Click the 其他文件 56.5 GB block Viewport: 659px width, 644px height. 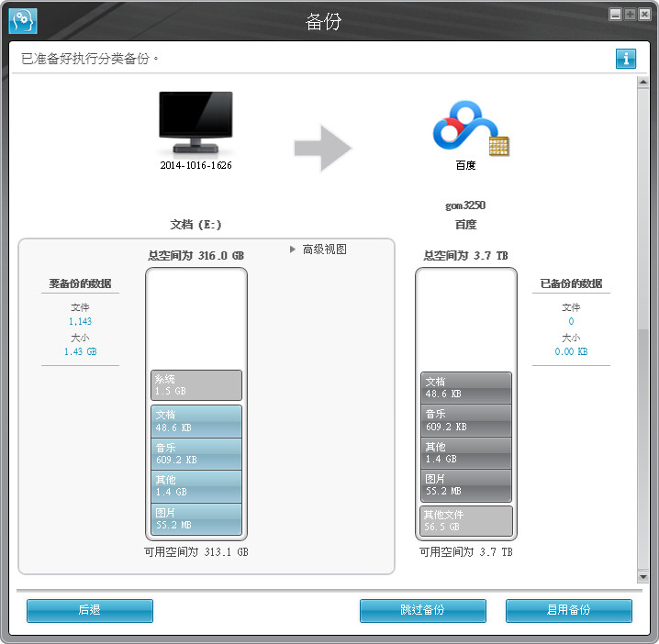coord(466,521)
